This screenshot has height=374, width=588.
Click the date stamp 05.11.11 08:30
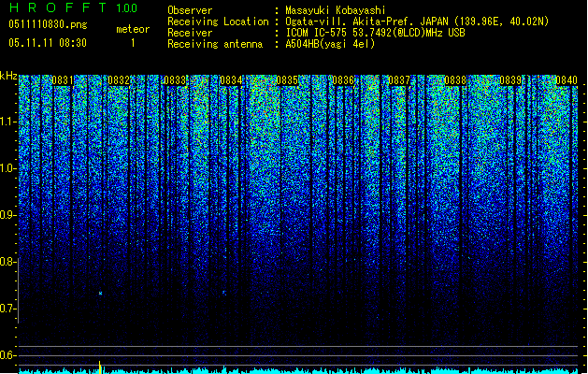point(48,43)
